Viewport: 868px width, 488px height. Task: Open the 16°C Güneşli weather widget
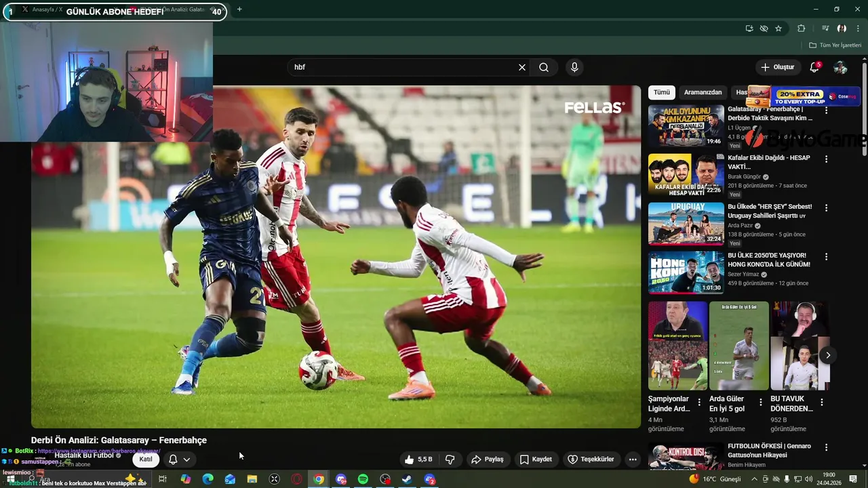point(715,479)
